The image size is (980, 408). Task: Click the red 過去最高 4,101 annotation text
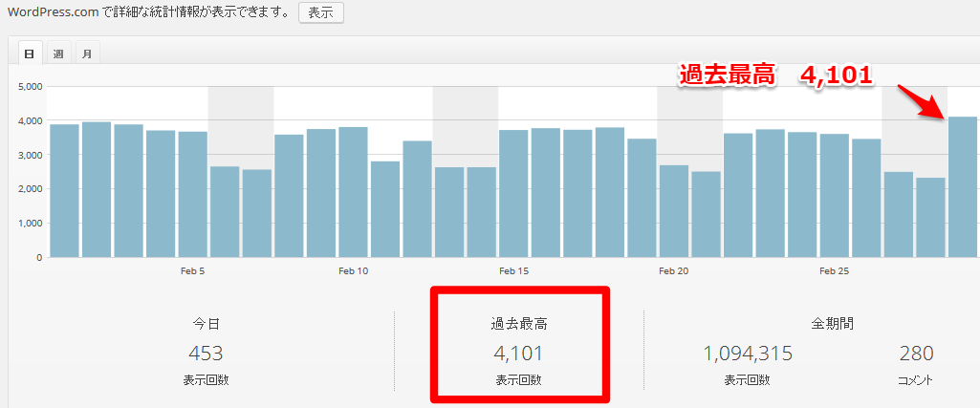(x=775, y=76)
